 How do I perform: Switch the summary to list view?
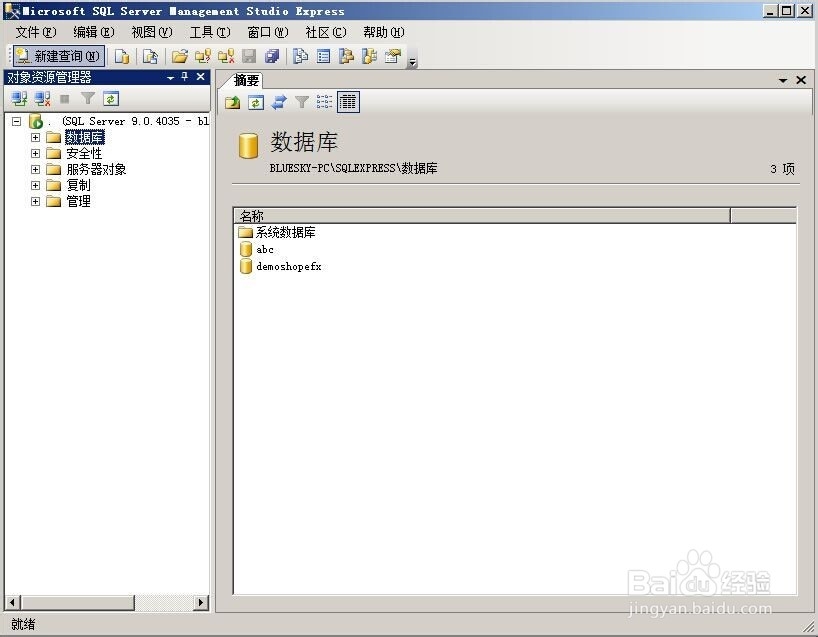pyautogui.click(x=324, y=102)
